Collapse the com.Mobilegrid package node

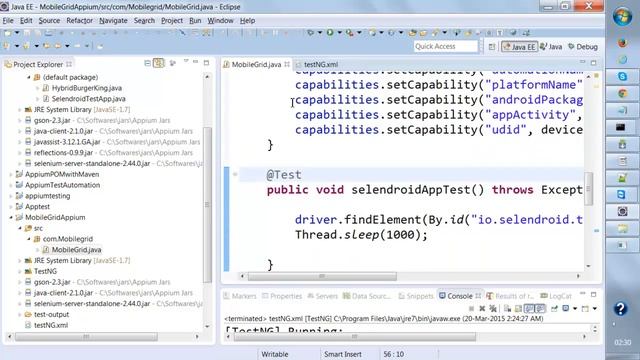click(29, 239)
